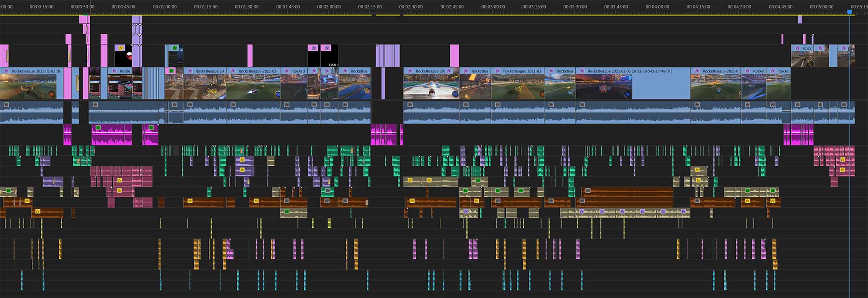Click the green fx badge on the upper video track
The image size is (868, 298).
coord(175,48)
